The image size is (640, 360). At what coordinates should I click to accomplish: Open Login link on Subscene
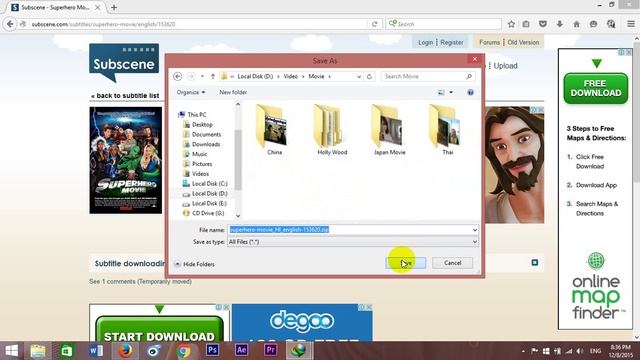click(x=425, y=42)
